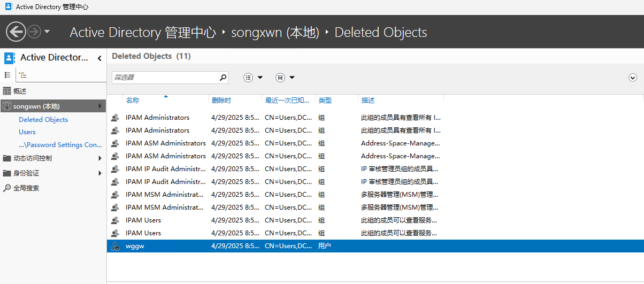The height and width of the screenshot is (284, 644).
Task: Open 全局搜索 global search
Action: click(x=26, y=188)
